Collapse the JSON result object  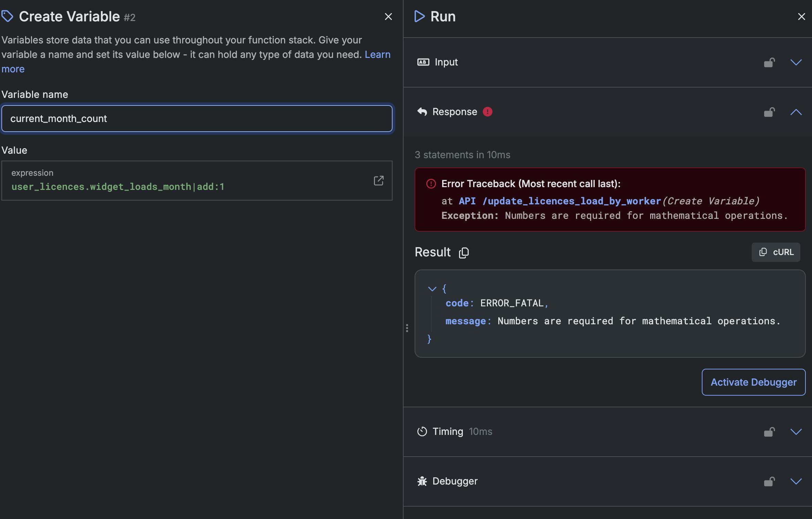pyautogui.click(x=432, y=289)
